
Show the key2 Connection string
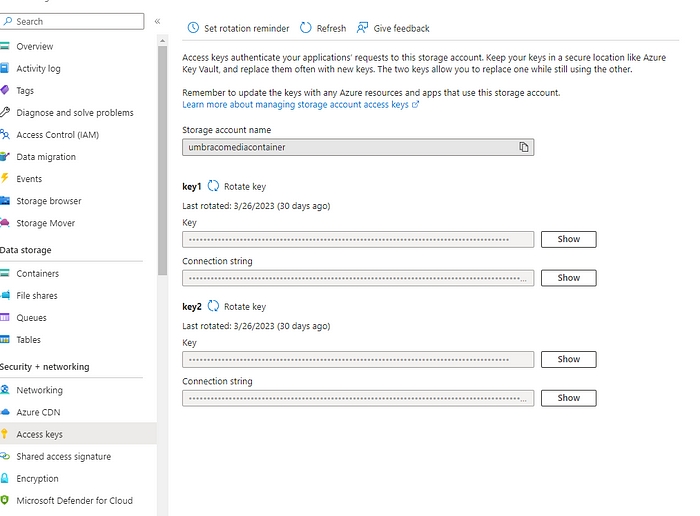(x=568, y=398)
